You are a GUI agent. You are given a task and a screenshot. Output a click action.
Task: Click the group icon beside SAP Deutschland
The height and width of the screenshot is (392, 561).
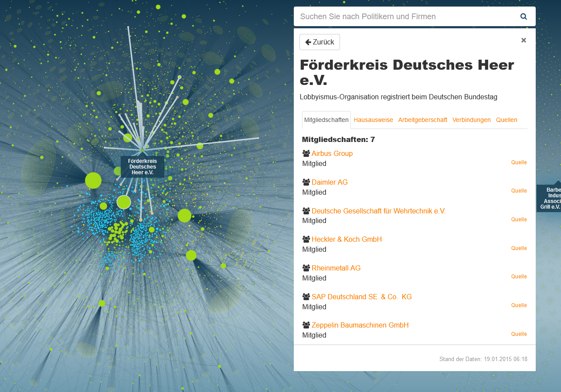click(x=306, y=297)
